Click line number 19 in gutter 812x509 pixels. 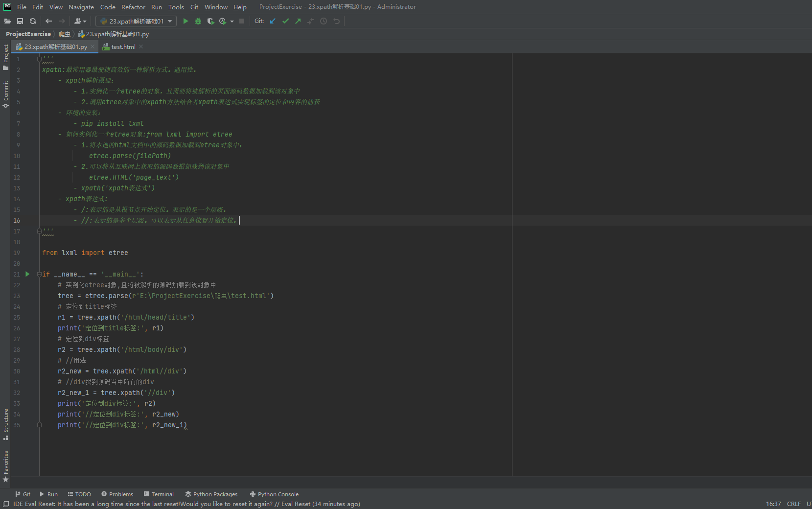click(x=17, y=253)
